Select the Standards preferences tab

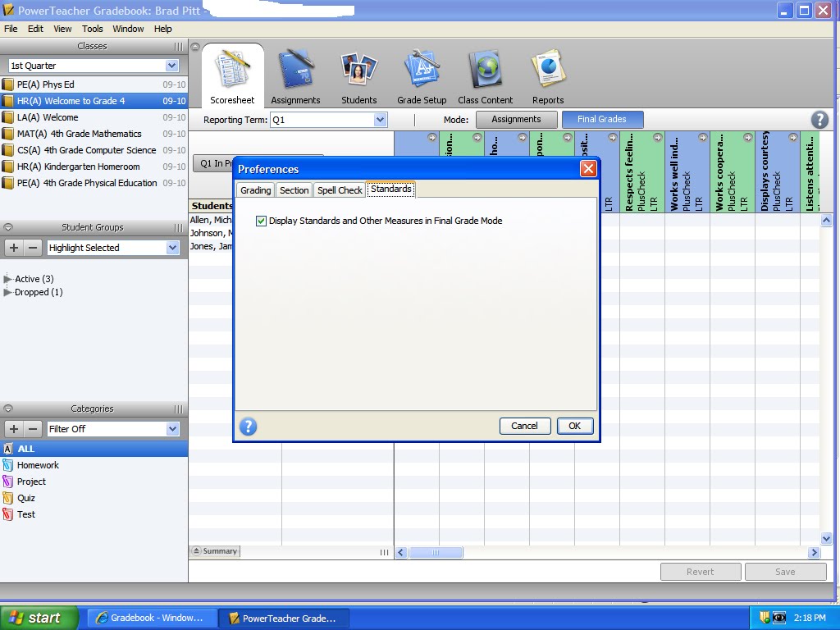coord(391,189)
